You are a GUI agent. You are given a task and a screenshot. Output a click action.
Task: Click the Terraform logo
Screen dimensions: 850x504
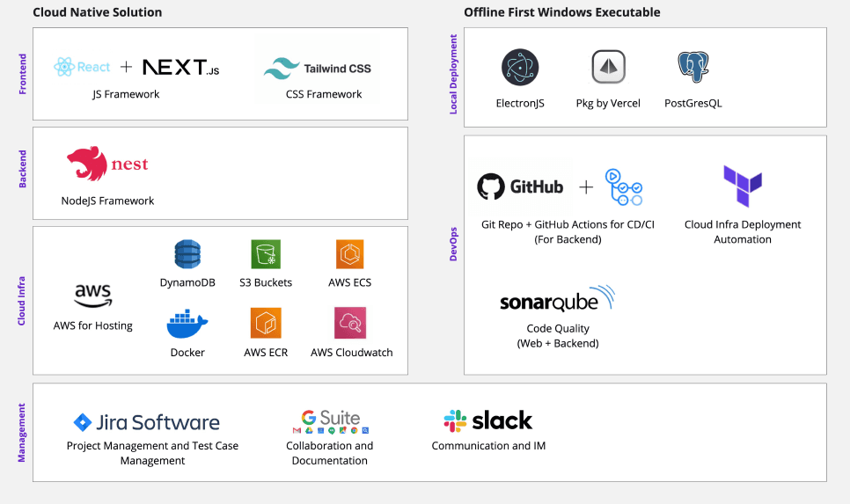click(743, 186)
